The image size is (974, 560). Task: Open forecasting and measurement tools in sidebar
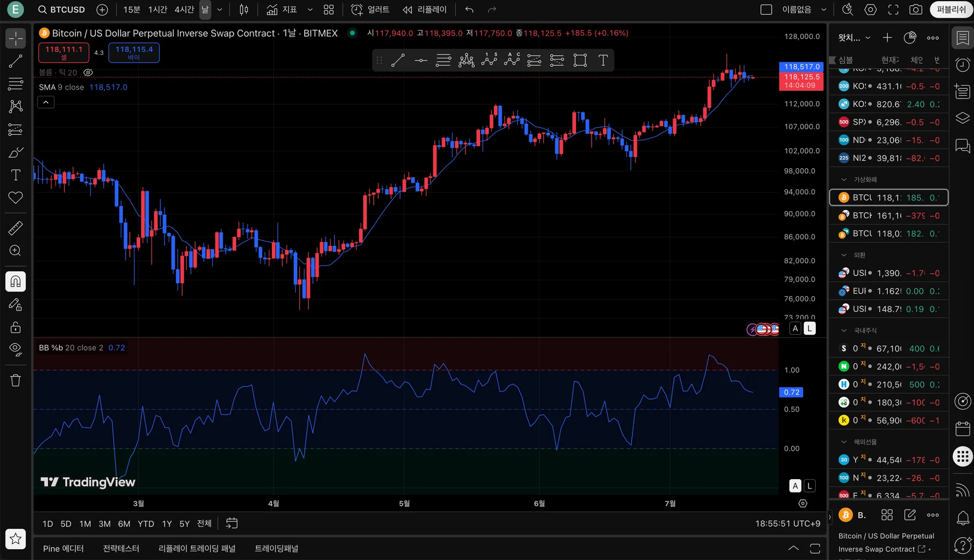[x=16, y=129]
